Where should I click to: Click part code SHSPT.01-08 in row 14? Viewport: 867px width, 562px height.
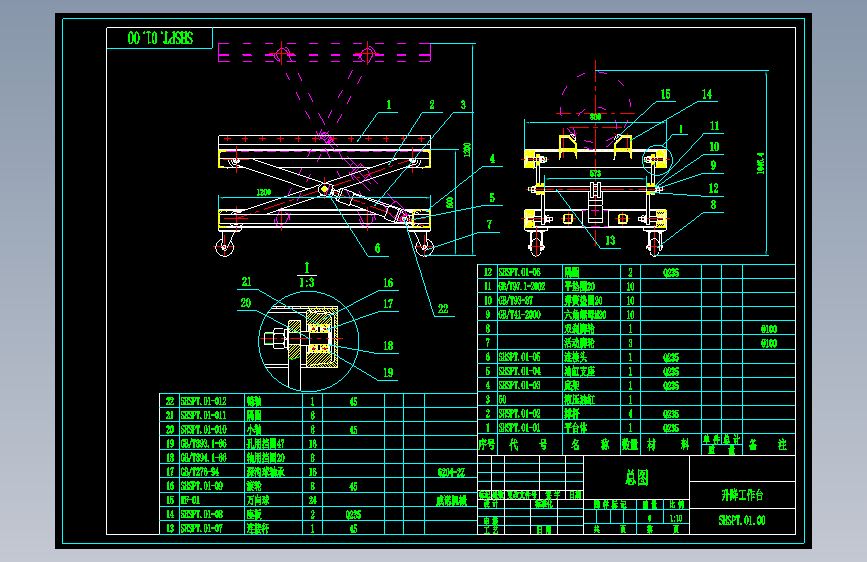(202, 514)
